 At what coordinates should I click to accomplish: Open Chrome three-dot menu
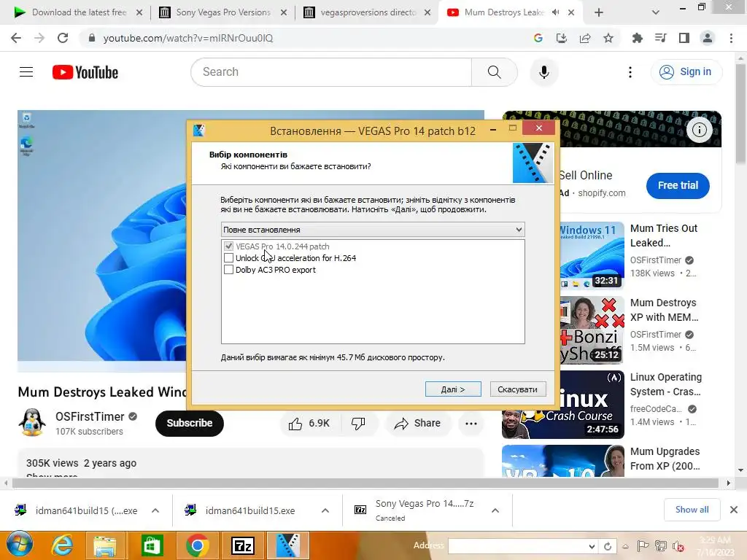pos(731,38)
